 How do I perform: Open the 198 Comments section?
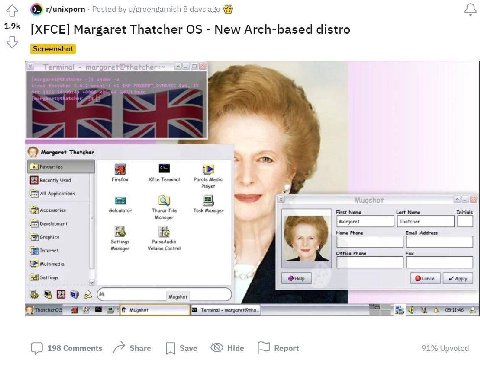click(67, 348)
